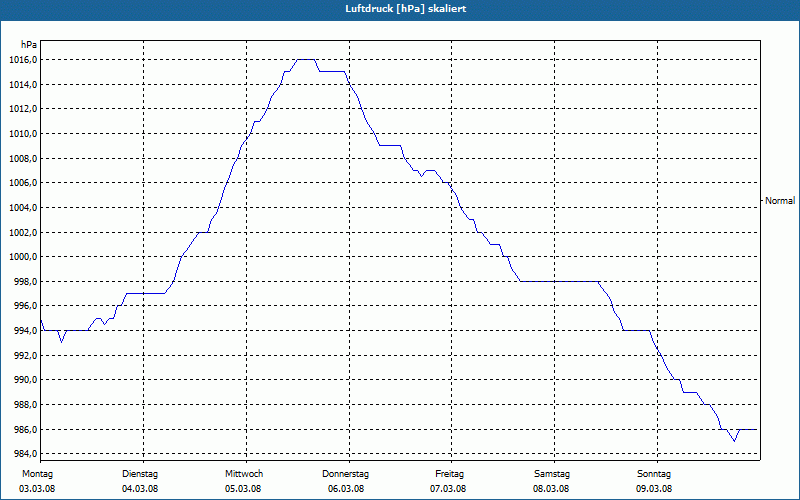This screenshot has height=500, width=800.
Task: Click the 1004,0 axis value
Action: click(23, 208)
